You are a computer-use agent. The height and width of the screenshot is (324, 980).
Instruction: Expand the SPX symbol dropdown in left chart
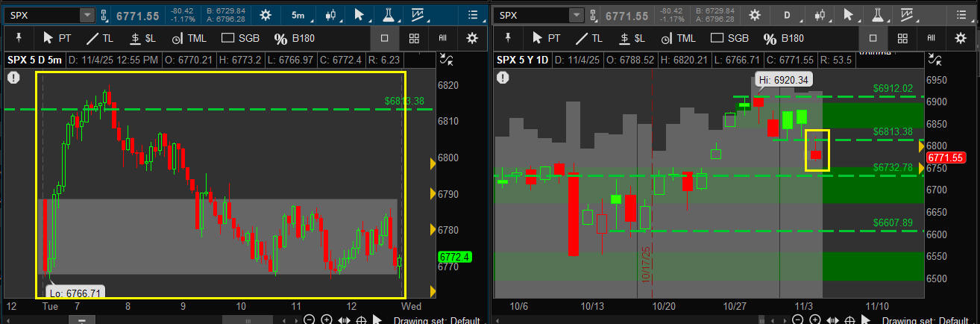(x=87, y=15)
